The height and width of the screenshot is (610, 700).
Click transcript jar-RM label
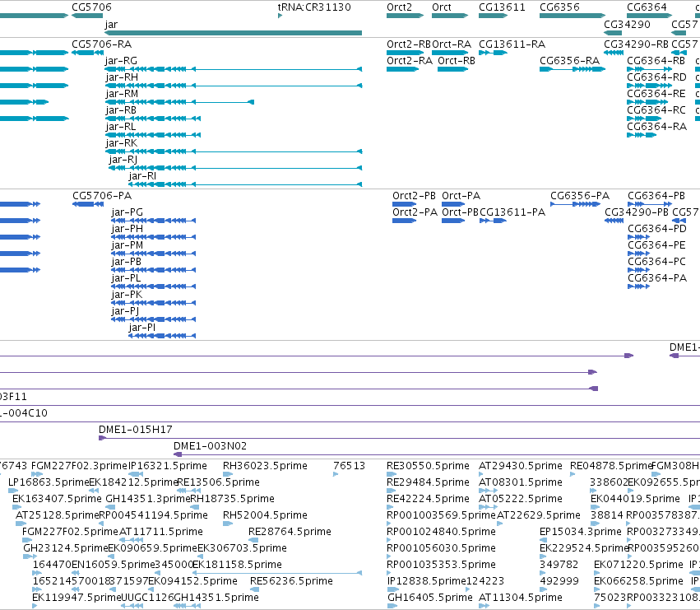click(x=122, y=94)
